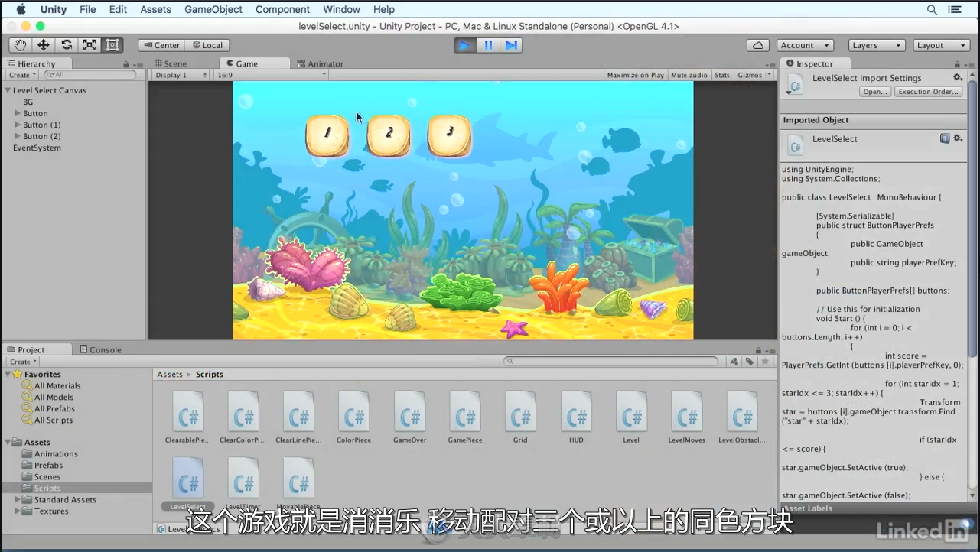Open LevelSelect help book icon
Screen dimensions: 980x552
click(x=945, y=138)
